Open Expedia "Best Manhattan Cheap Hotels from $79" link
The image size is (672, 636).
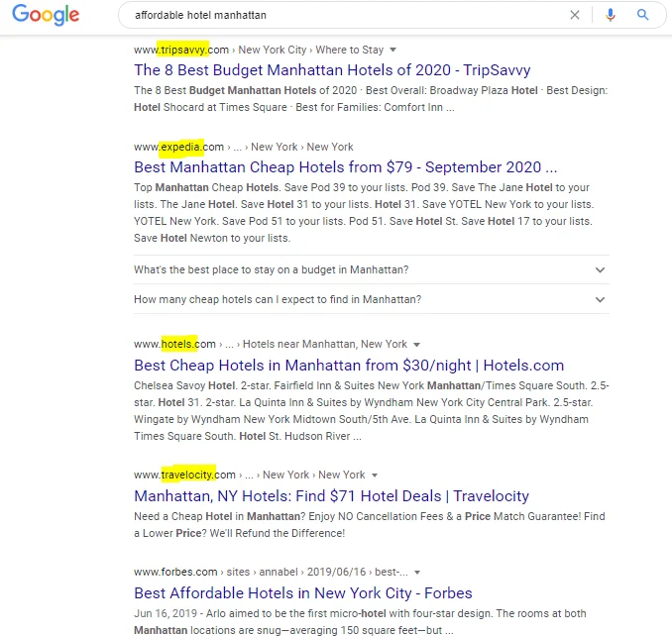coord(346,167)
